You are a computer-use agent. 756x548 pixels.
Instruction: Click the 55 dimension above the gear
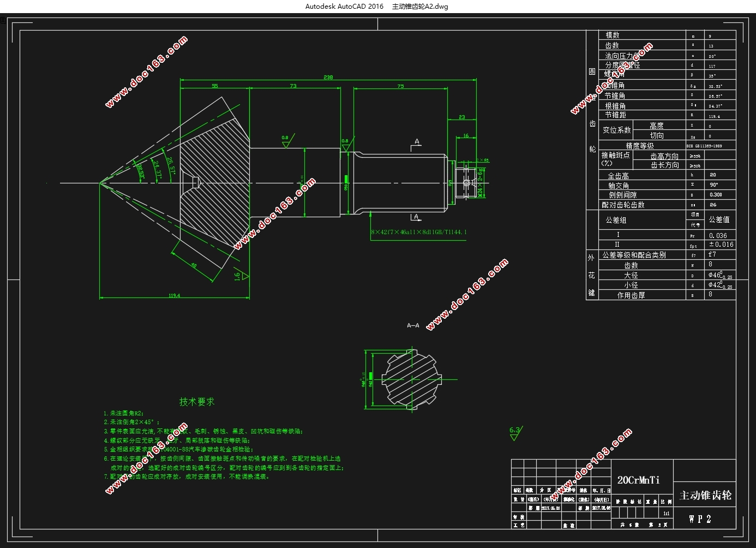[x=214, y=86]
